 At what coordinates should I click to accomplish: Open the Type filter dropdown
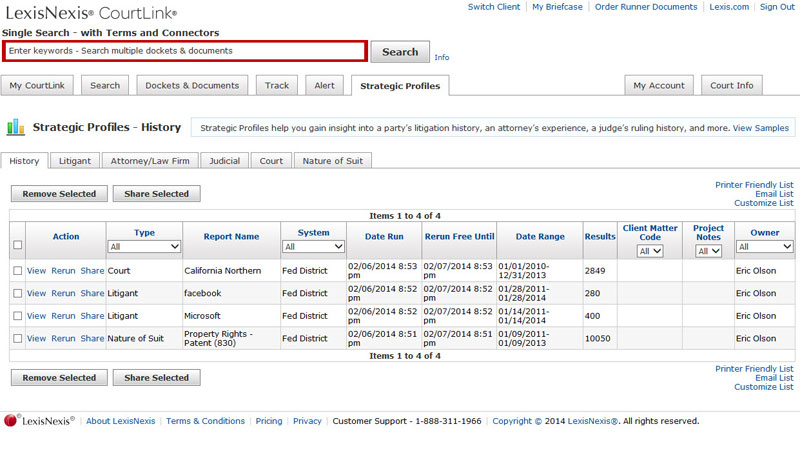coord(144,246)
